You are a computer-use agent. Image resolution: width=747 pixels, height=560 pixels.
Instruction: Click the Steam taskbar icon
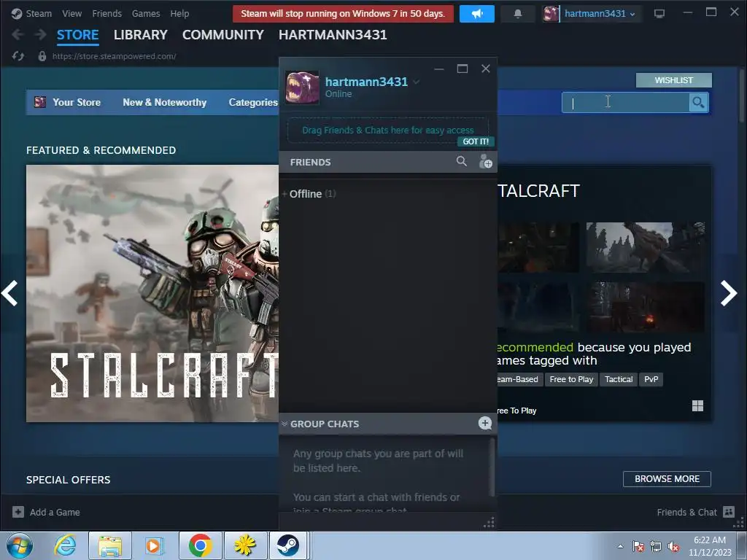click(x=288, y=545)
